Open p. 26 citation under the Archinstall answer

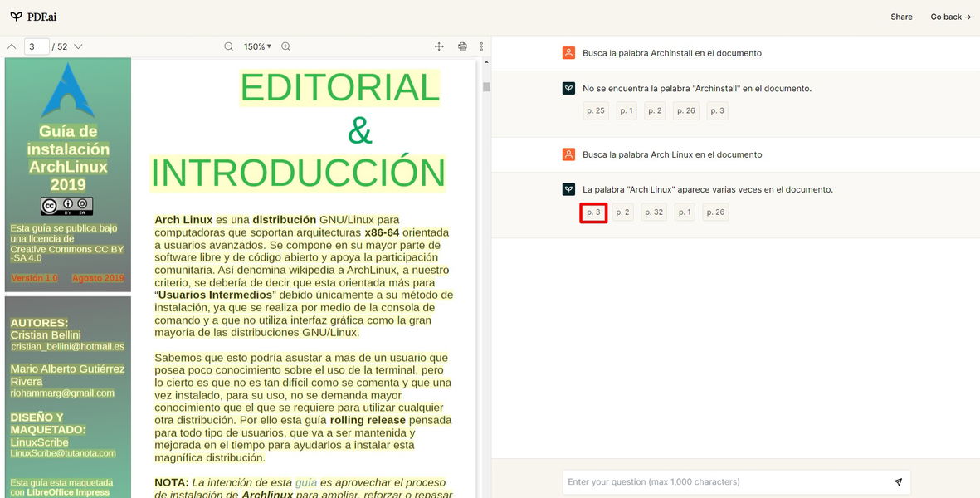pyautogui.click(x=686, y=110)
